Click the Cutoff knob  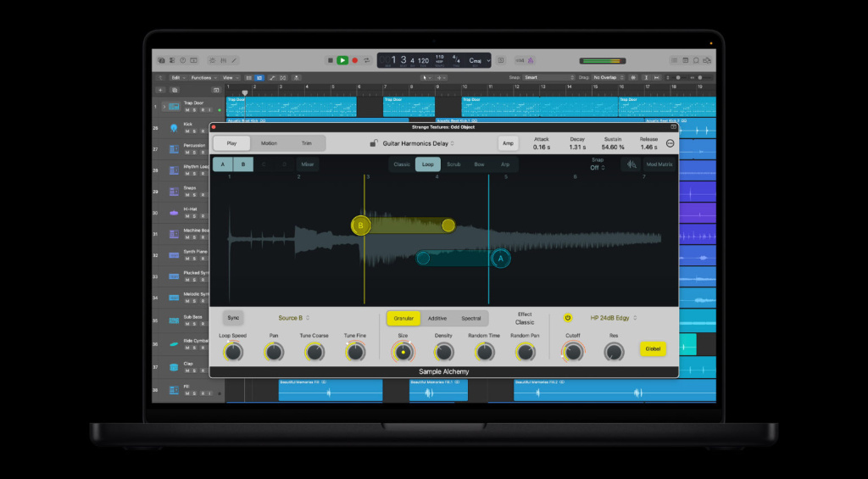click(x=573, y=352)
